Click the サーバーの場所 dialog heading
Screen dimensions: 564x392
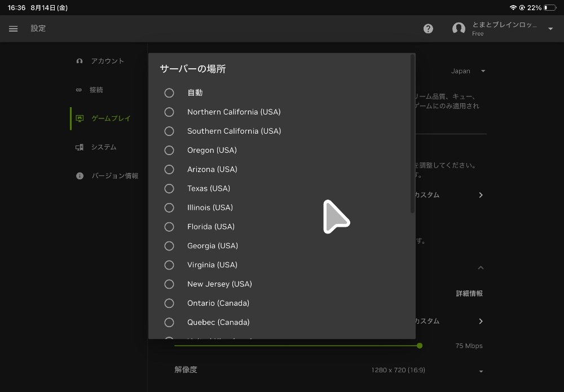pyautogui.click(x=193, y=69)
